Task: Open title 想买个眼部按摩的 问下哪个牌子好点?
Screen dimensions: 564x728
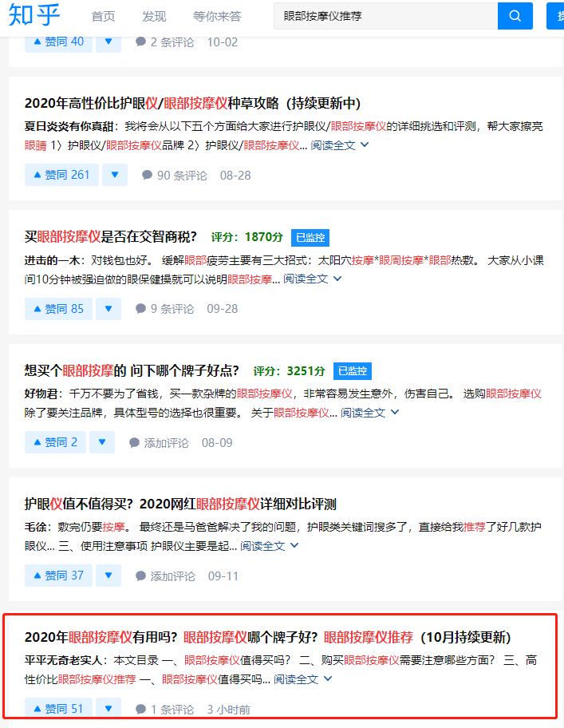Action: [x=132, y=370]
